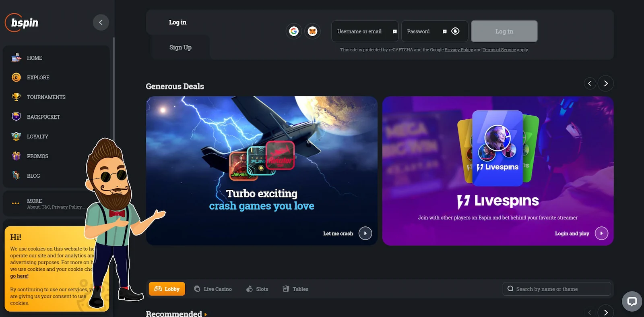
Task: Click the BLOG icon
Action: click(x=16, y=176)
